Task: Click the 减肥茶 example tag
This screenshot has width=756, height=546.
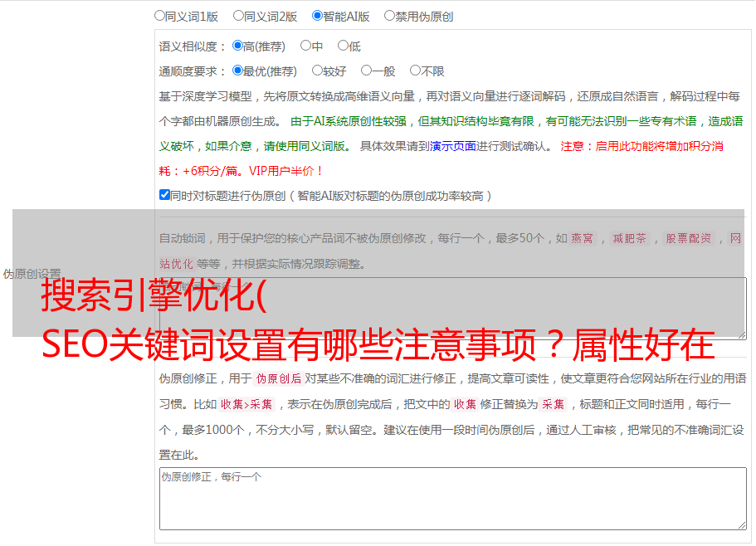Action: pyautogui.click(x=629, y=238)
